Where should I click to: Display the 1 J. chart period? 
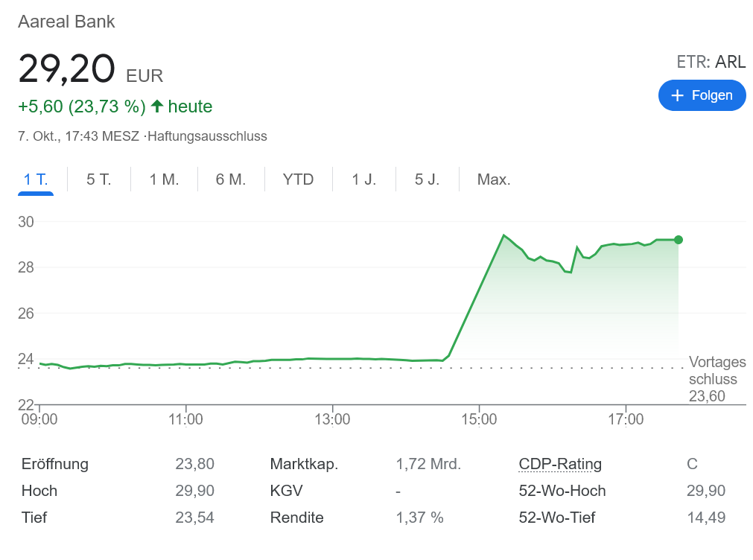pyautogui.click(x=363, y=179)
